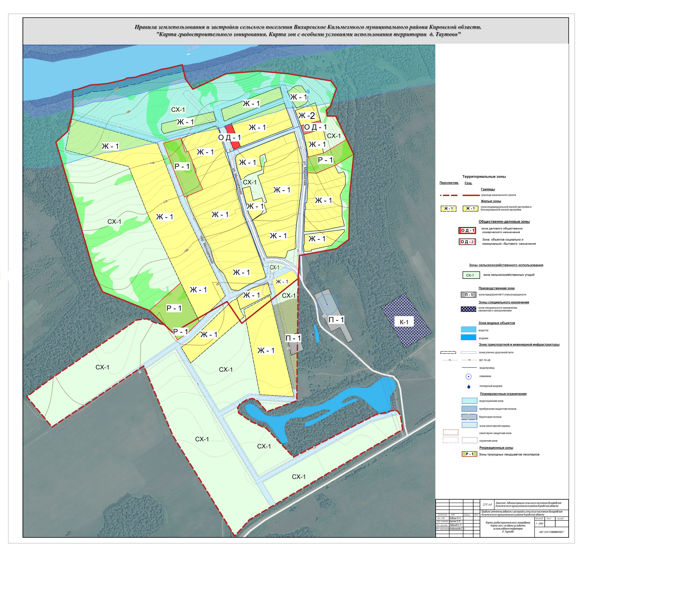The height and width of the screenshot is (600, 700).
Task: Click the скважина well symbol in legend
Action: 469,376
